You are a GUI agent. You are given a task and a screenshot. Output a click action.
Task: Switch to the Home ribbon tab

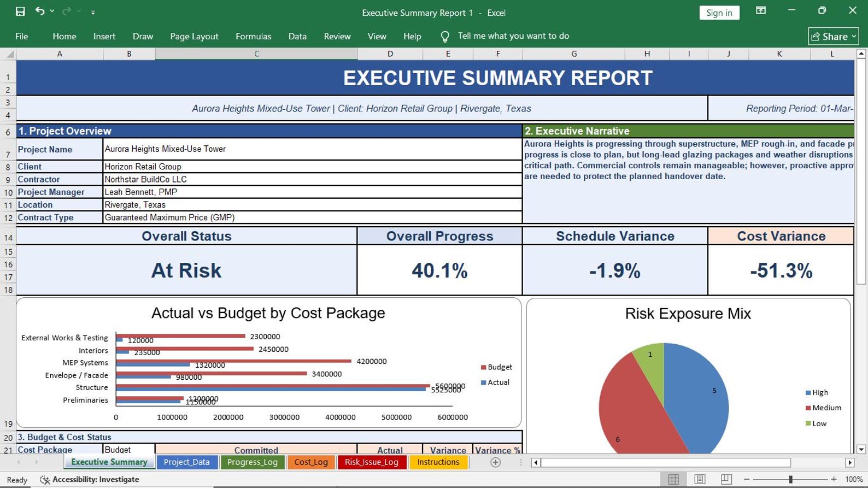click(x=64, y=36)
